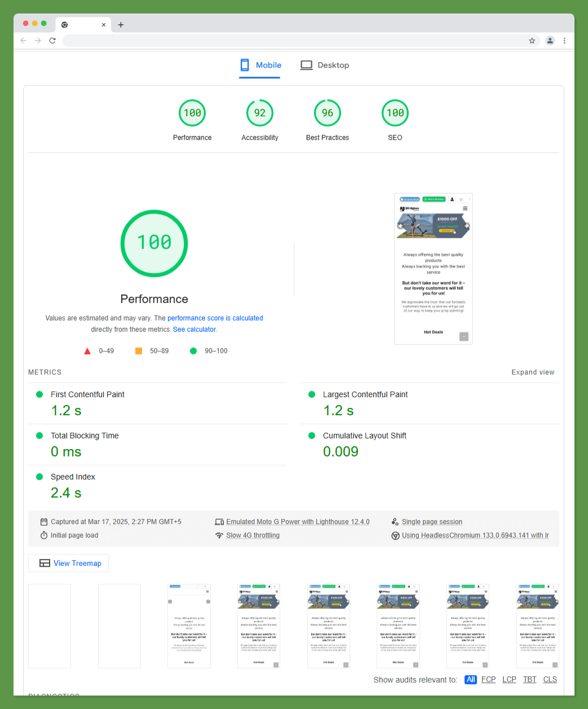Switch to the Desktop report tab
This screenshot has height=709, width=588.
pyautogui.click(x=325, y=65)
